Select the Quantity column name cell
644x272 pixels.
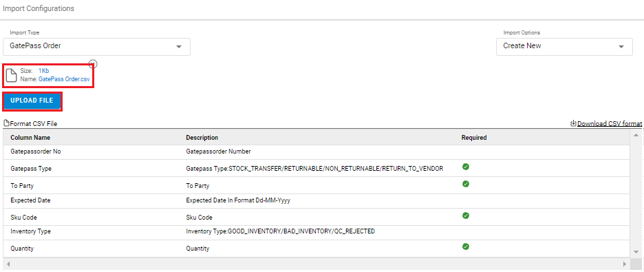coord(22,249)
